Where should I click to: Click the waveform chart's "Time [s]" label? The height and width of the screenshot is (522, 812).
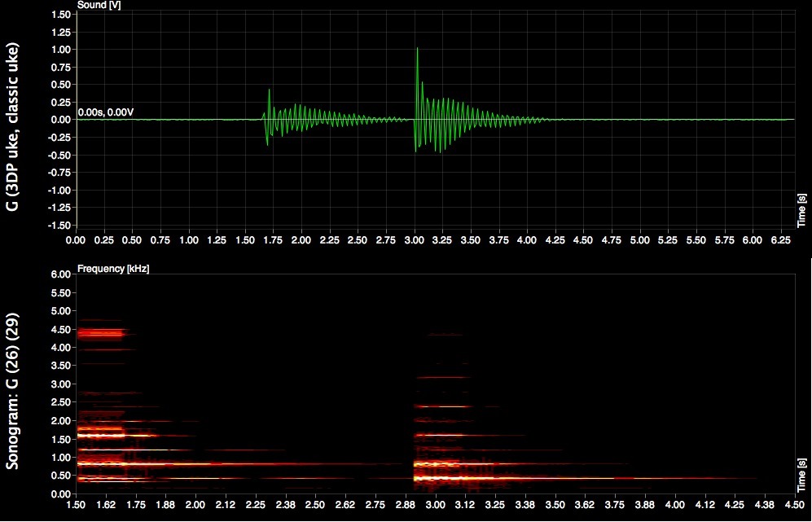click(802, 209)
